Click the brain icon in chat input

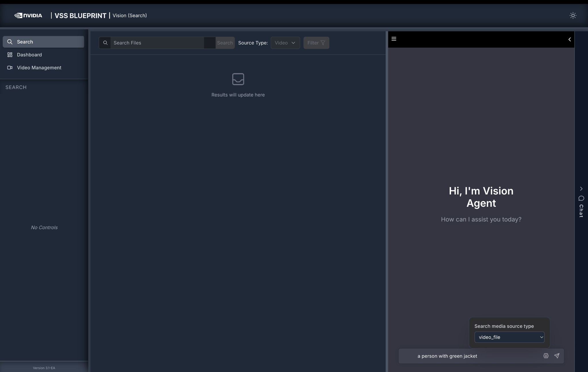coord(546,356)
